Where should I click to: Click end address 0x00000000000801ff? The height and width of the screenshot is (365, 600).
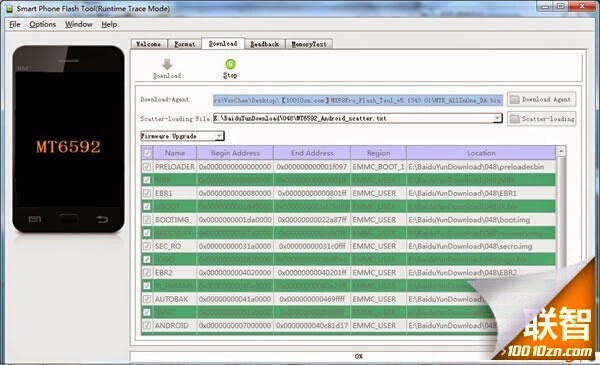tap(312, 193)
